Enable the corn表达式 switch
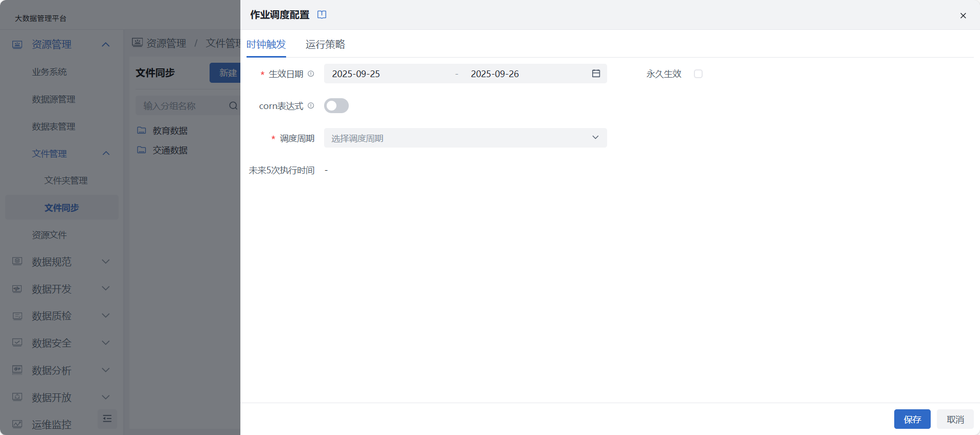The width and height of the screenshot is (980, 435). pyautogui.click(x=336, y=106)
